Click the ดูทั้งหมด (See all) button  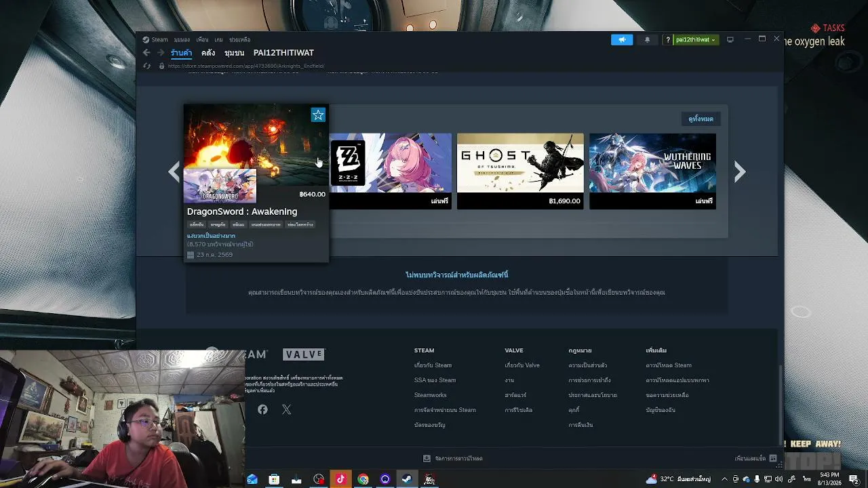point(701,119)
